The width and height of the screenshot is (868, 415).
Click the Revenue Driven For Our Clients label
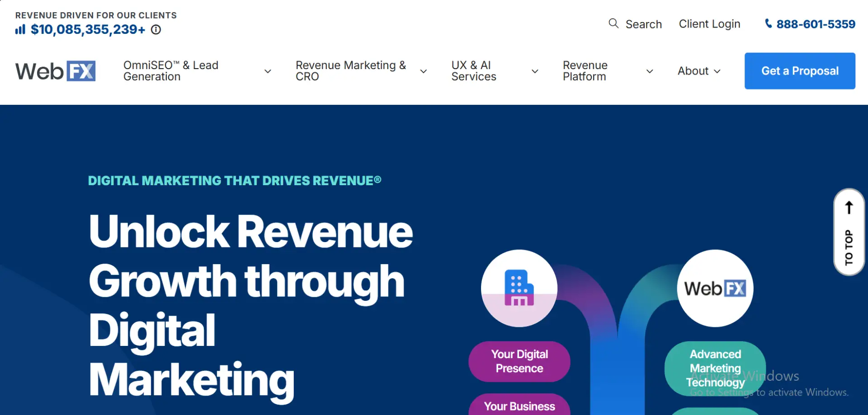point(96,15)
